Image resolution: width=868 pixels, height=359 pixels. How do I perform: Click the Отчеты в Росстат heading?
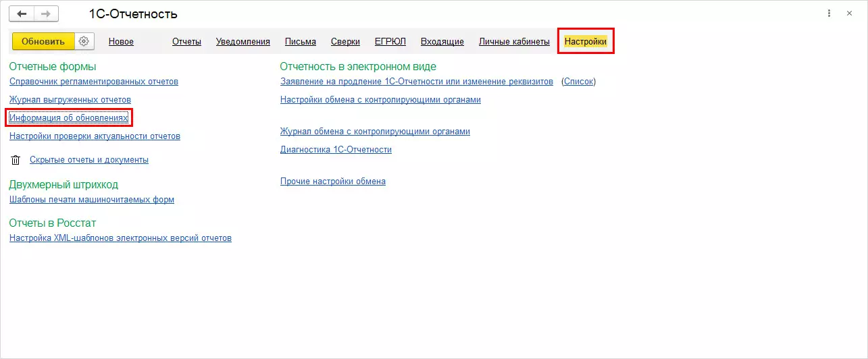pos(53,223)
